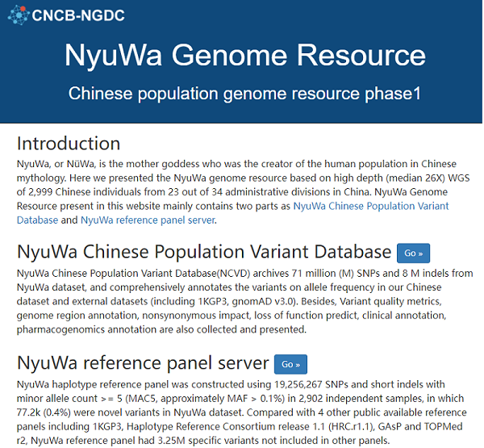
Task: Click the NyuWa Chinese Population Variant Database heading
Action: tap(204, 251)
